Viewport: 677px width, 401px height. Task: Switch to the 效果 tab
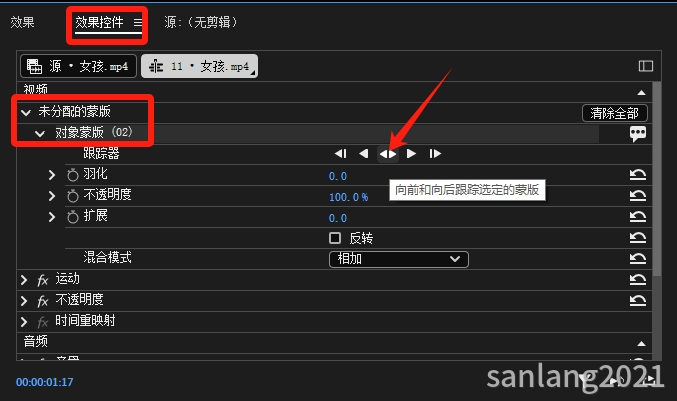tap(22, 22)
